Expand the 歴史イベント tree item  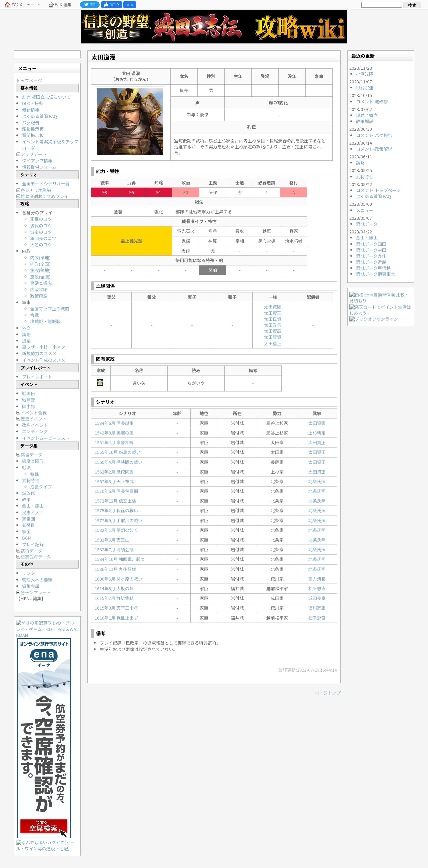coord(18,418)
